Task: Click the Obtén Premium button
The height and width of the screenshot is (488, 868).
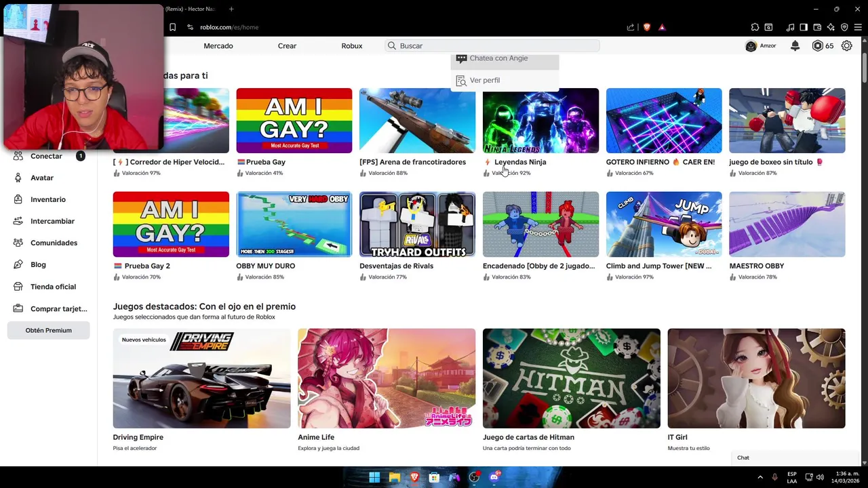Action: click(x=48, y=330)
